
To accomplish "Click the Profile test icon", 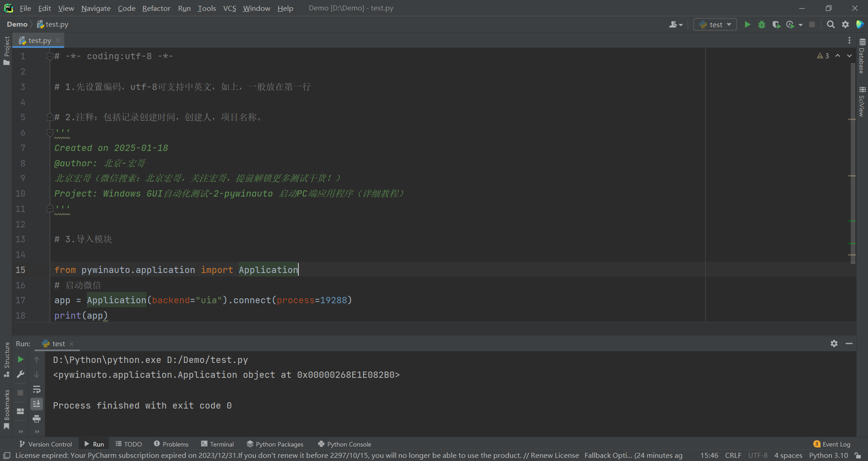I will pos(790,24).
